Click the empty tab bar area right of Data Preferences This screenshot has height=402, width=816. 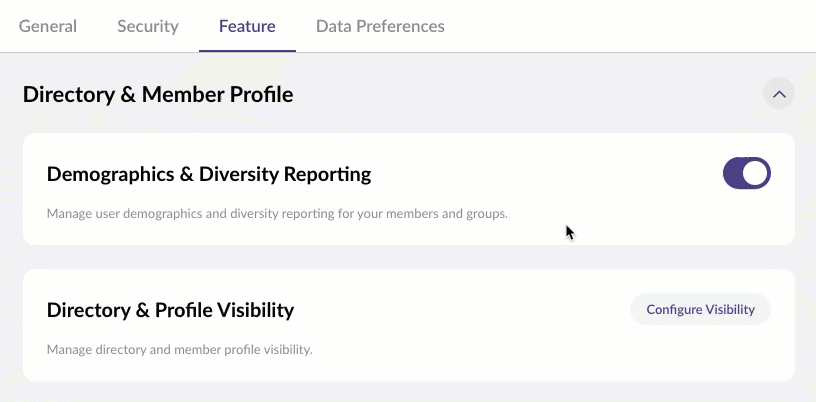click(x=630, y=26)
